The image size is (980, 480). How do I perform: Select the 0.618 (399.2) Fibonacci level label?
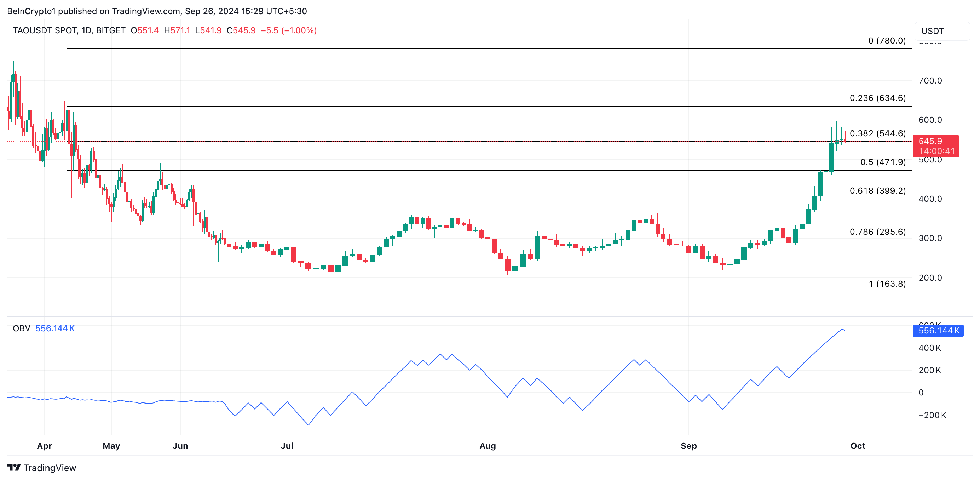877,190
